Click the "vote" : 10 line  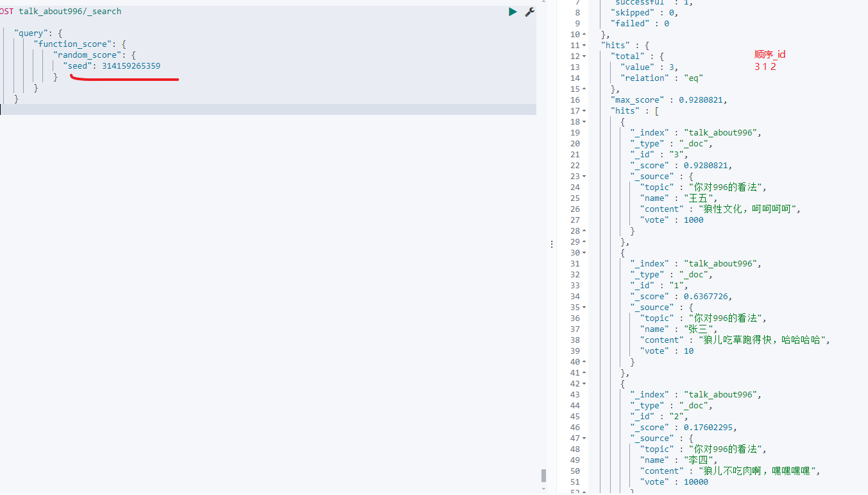(667, 351)
